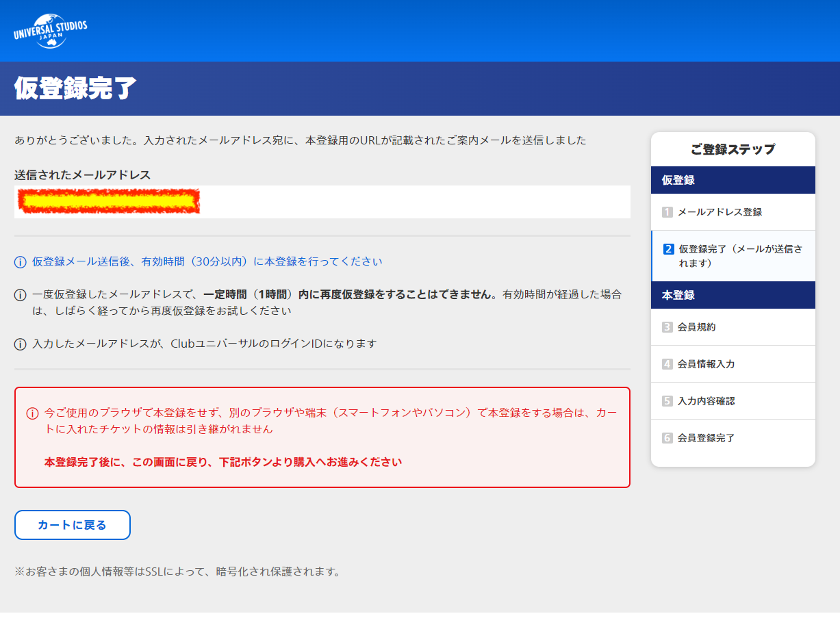This screenshot has height=629, width=840.
Task: Click the 仮登録完了 page heading
Action: click(75, 88)
